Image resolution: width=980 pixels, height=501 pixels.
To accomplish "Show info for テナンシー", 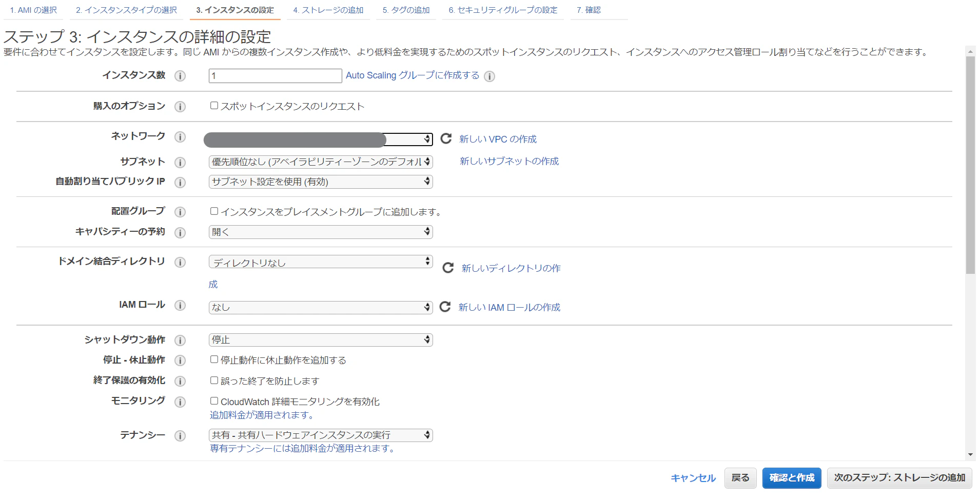I will pos(180,436).
